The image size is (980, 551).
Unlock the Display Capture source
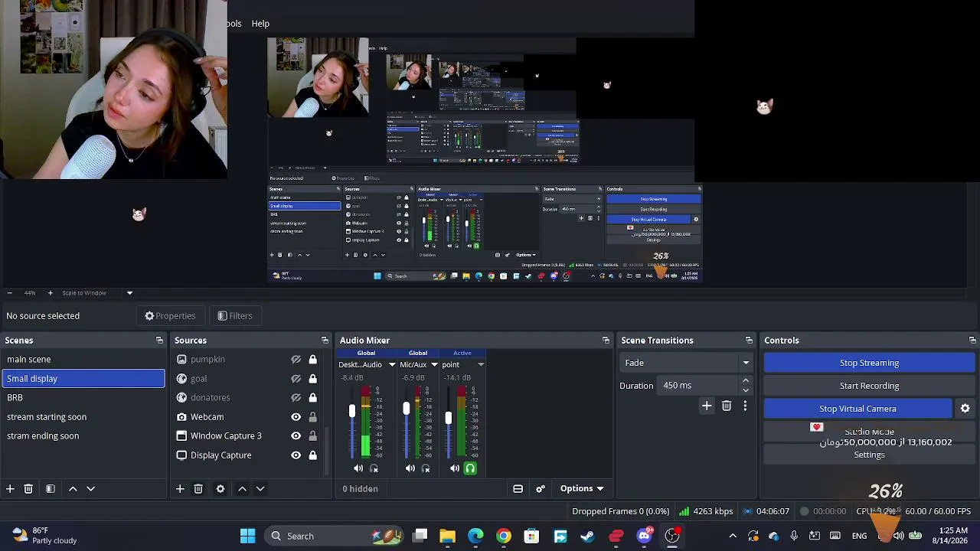point(312,455)
